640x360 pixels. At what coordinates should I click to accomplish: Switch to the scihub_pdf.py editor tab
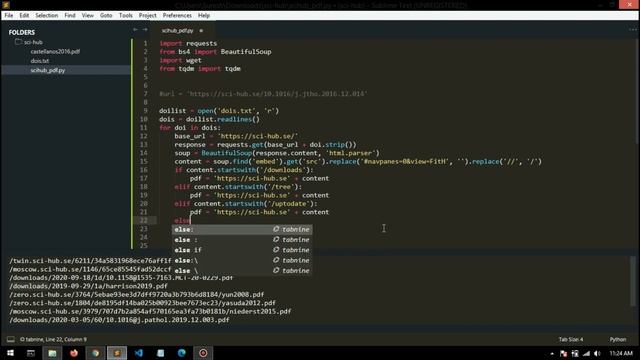(x=177, y=31)
